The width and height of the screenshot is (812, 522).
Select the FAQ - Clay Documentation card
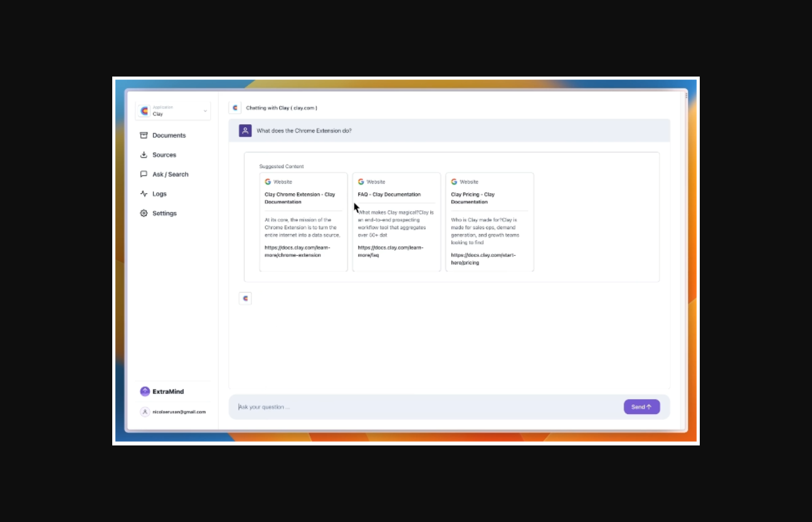396,222
